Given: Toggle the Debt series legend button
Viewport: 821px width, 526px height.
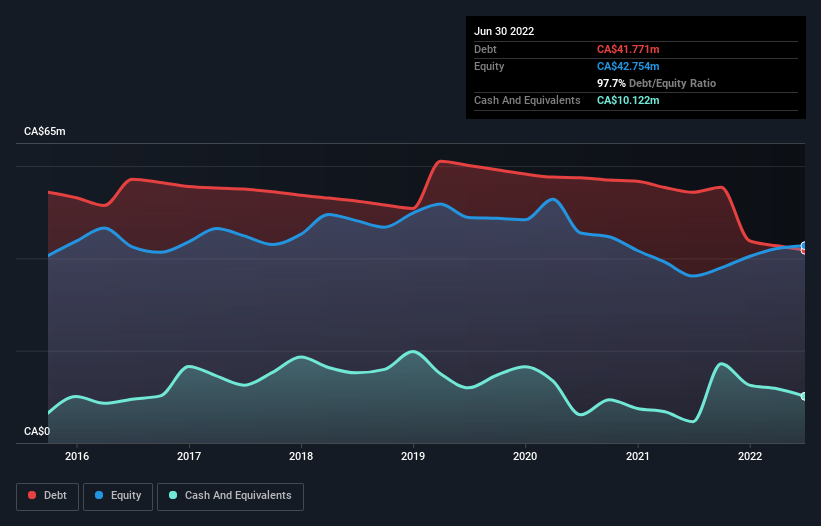Looking at the screenshot, I should (x=47, y=496).
